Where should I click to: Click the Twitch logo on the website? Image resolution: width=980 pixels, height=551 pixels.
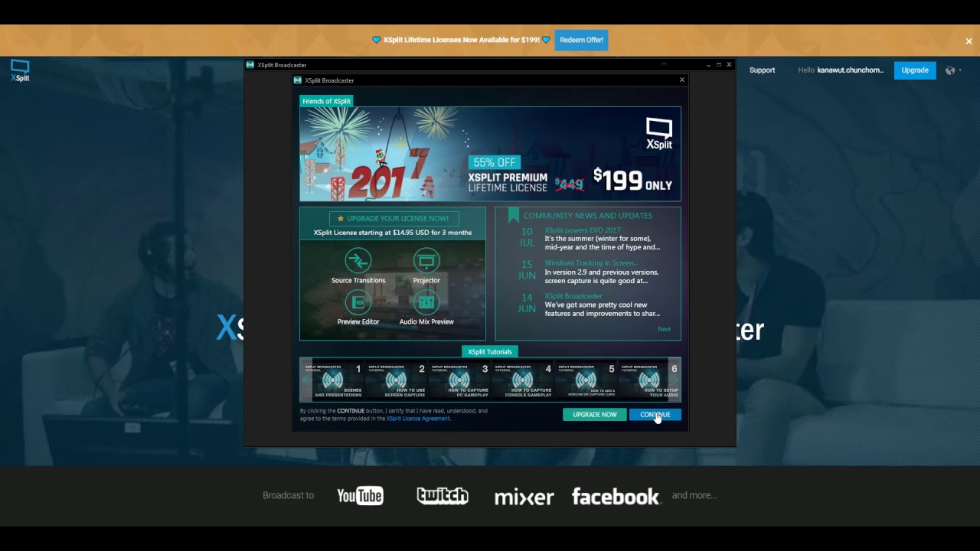point(443,496)
